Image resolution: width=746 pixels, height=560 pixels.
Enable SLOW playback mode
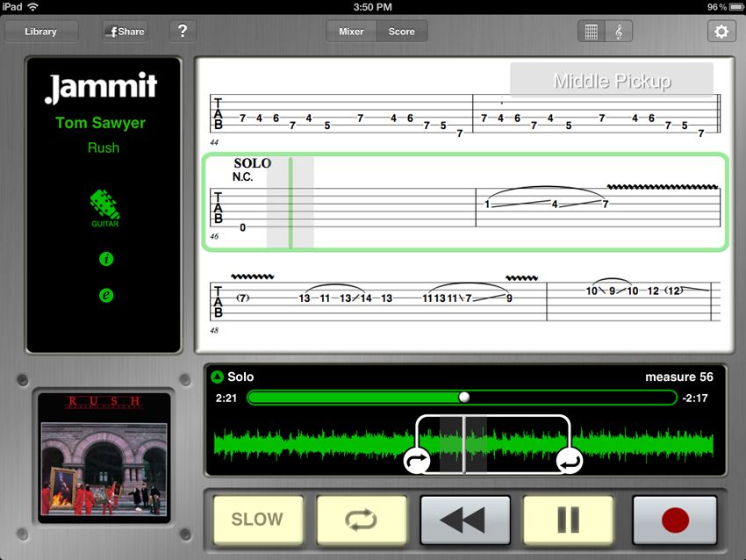coord(258,519)
